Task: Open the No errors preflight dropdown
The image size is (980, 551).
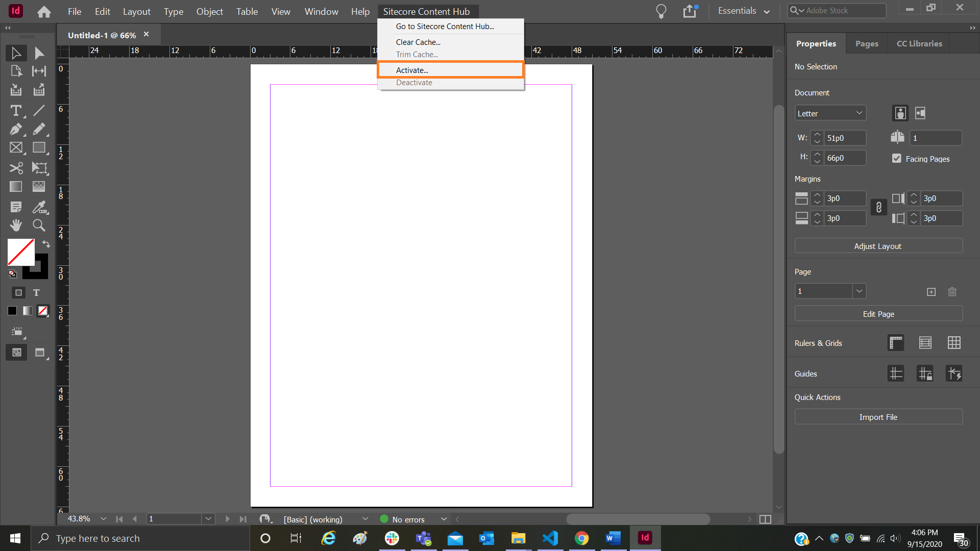Action: pos(444,519)
